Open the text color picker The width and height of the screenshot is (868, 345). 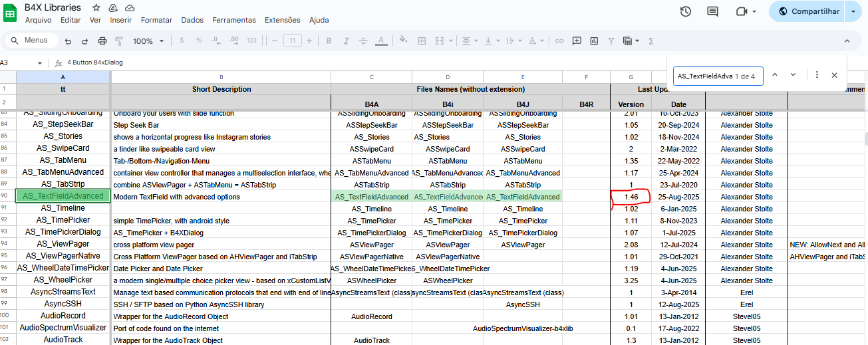[x=381, y=41]
